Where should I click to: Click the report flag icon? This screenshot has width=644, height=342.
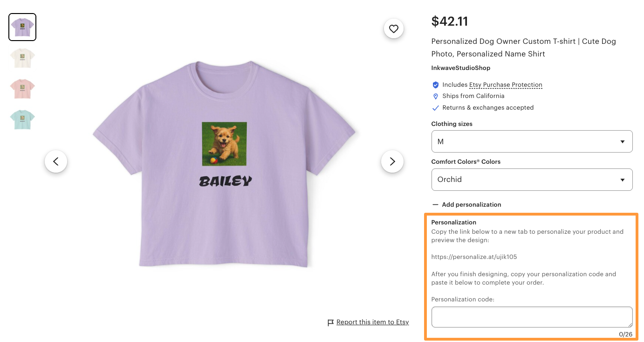click(331, 322)
